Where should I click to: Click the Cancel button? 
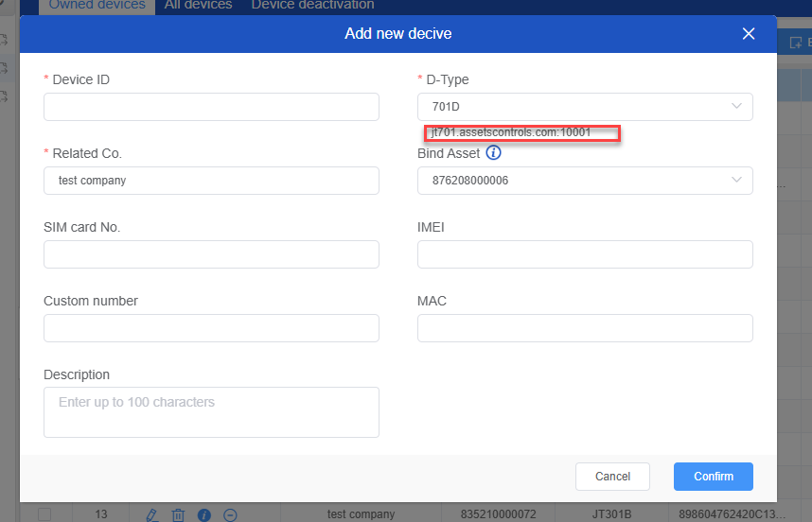coord(612,477)
